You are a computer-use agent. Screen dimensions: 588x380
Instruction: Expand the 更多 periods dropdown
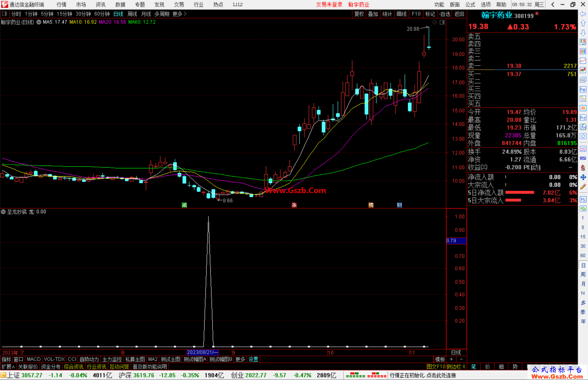pos(179,14)
